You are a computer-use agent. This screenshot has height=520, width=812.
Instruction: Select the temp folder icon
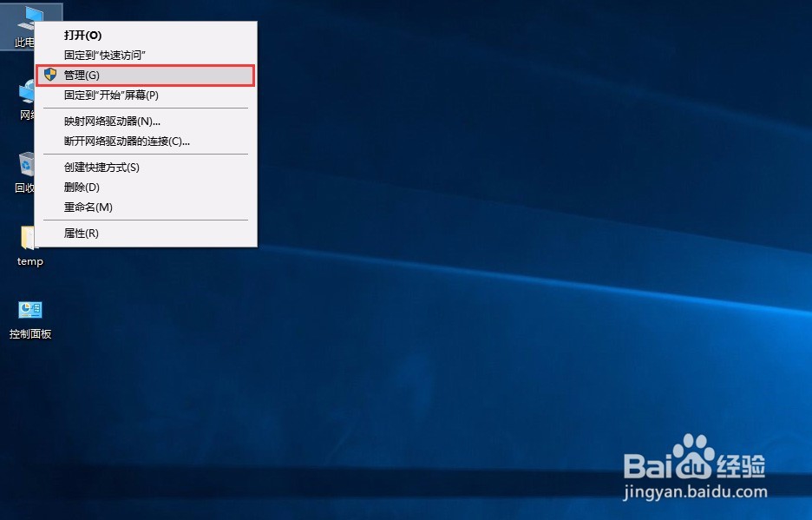pos(28,238)
